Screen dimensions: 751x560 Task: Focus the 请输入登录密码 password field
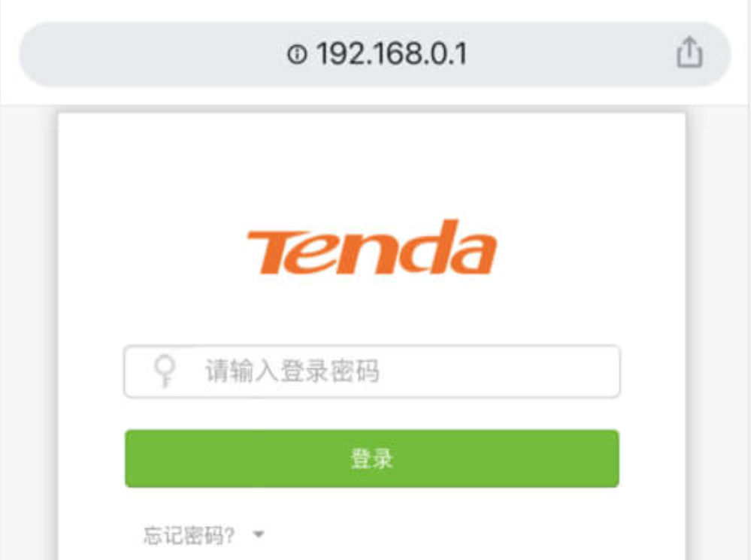(x=371, y=371)
